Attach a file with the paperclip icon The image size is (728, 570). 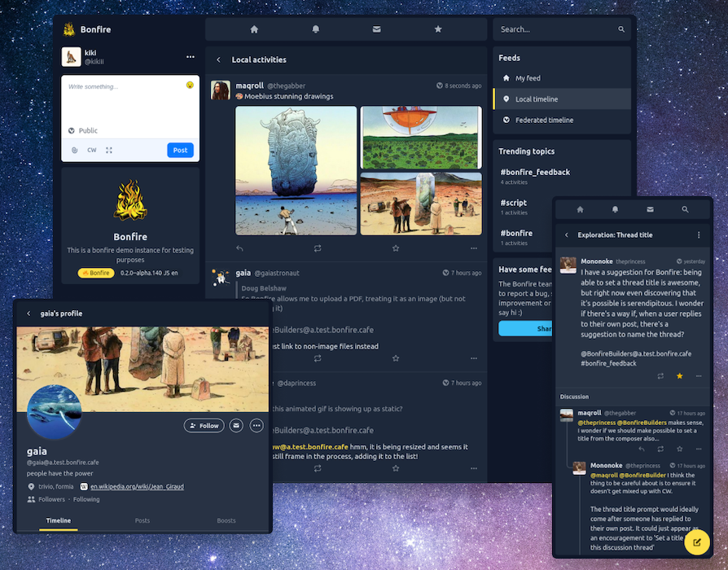tap(74, 150)
